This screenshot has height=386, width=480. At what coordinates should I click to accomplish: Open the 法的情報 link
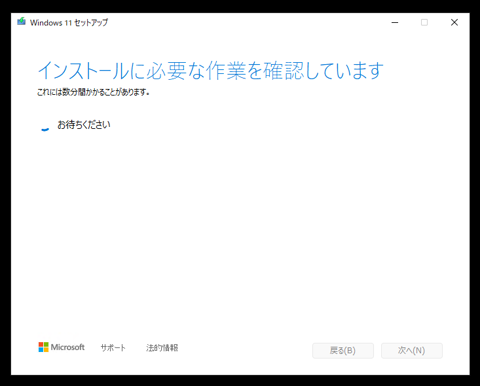tap(162, 348)
